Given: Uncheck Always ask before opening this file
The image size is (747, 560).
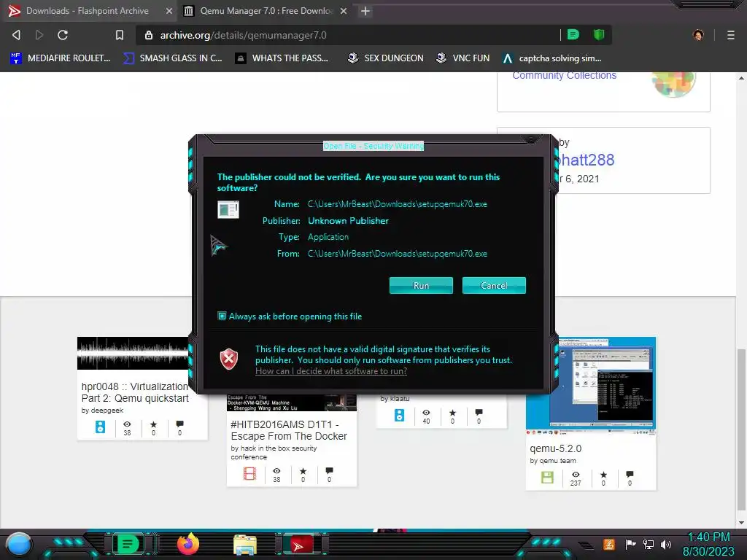Looking at the screenshot, I should pyautogui.click(x=222, y=316).
